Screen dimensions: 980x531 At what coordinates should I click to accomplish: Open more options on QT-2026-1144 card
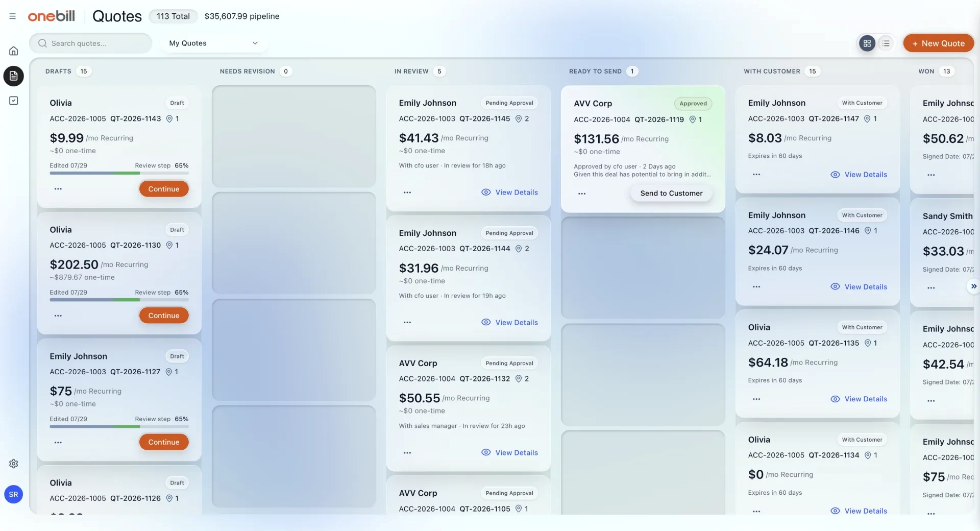tap(407, 323)
